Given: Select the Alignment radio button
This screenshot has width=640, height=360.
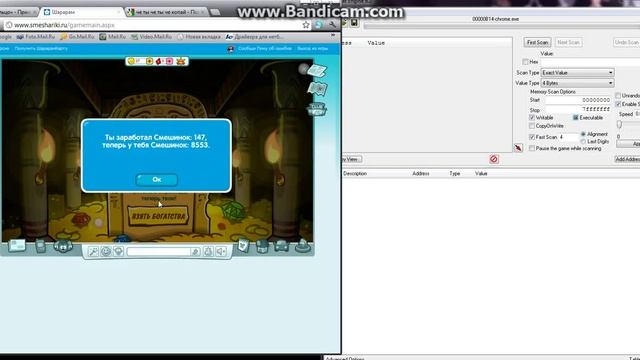Looking at the screenshot, I should 583,134.
